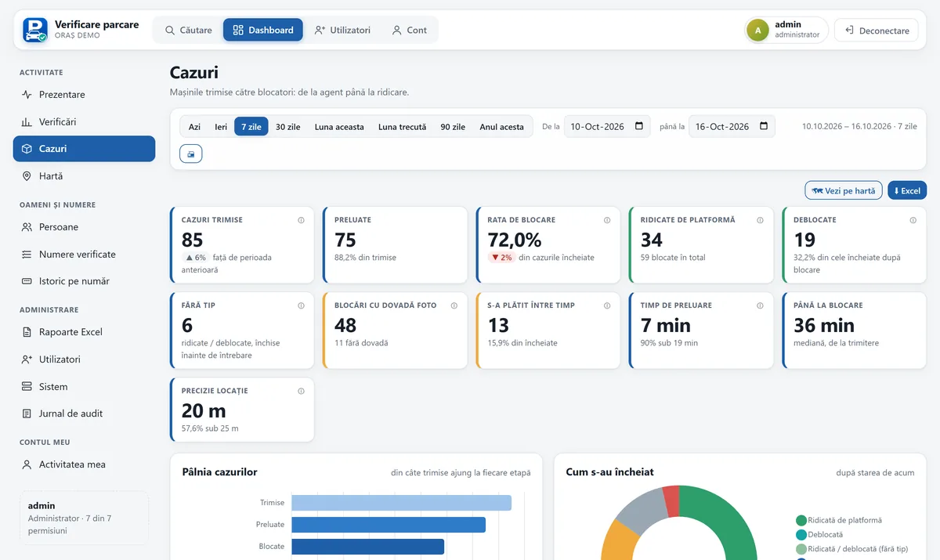Open Jurnal de audit in the sidebar
Screen dimensions: 940x560
[84, 414]
